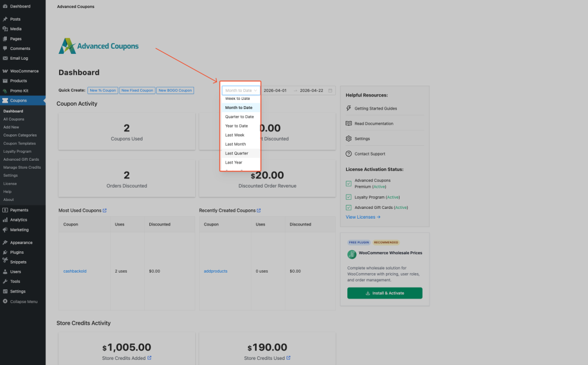Open Advanced Gift Cards submenu item
The width and height of the screenshot is (588, 365).
coord(21,160)
